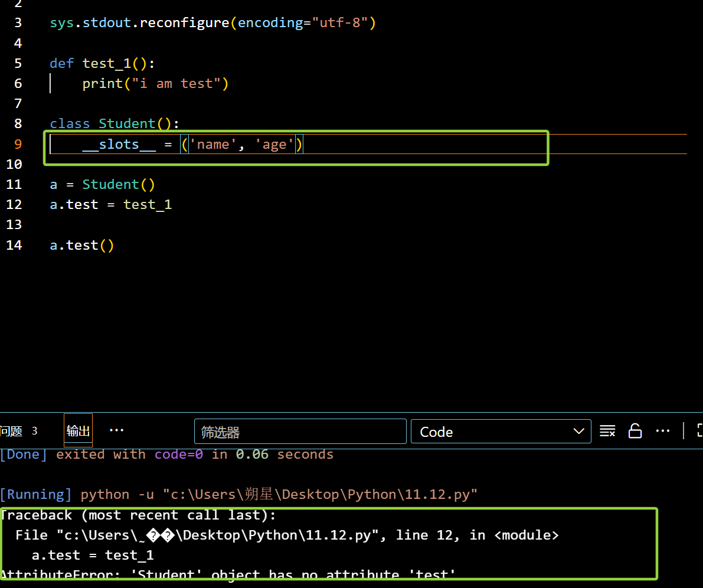Viewport: 703px width, 588px height.
Task: Click the Student class name on line 8
Action: click(x=126, y=123)
